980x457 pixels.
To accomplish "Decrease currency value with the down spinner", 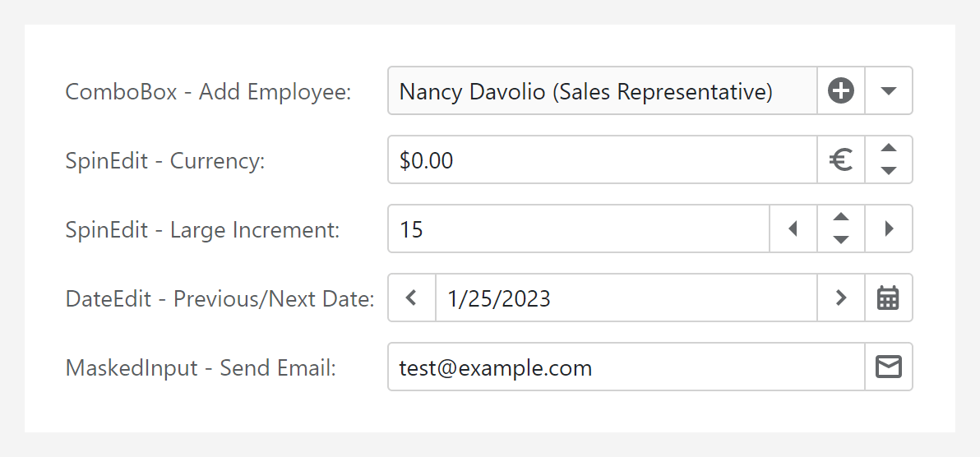I will 888,170.
